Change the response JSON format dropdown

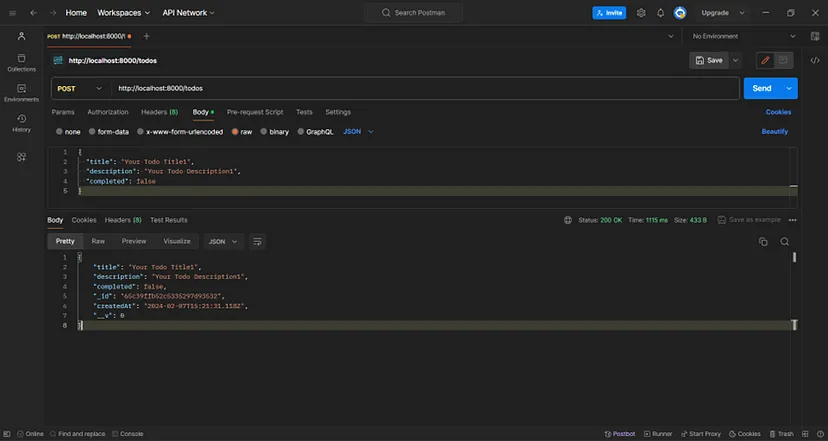tap(223, 242)
